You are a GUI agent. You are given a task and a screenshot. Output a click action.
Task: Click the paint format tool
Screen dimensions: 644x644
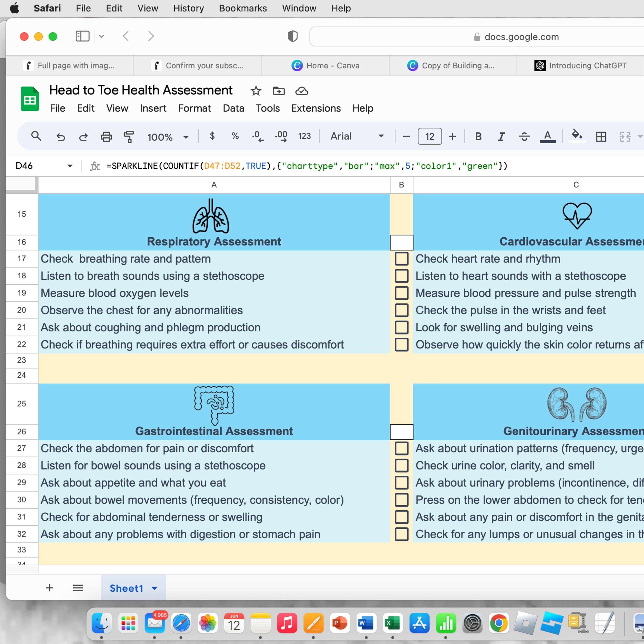coord(129,136)
